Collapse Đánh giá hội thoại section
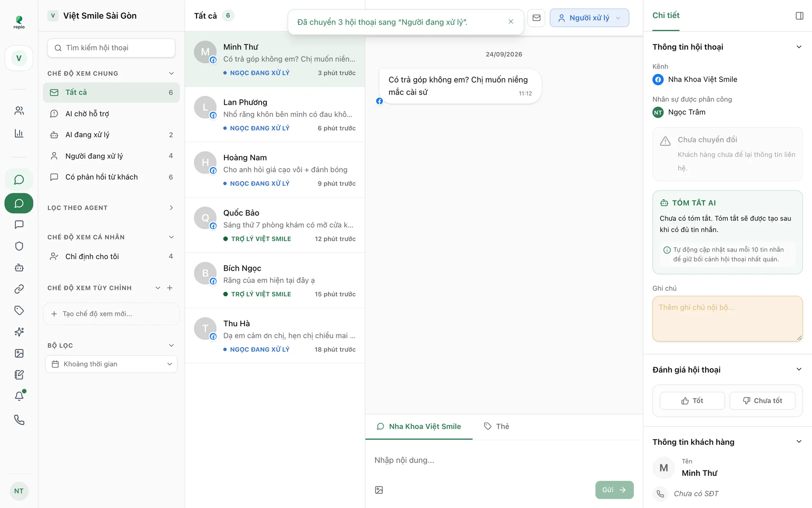The width and height of the screenshot is (812, 508). click(x=799, y=369)
